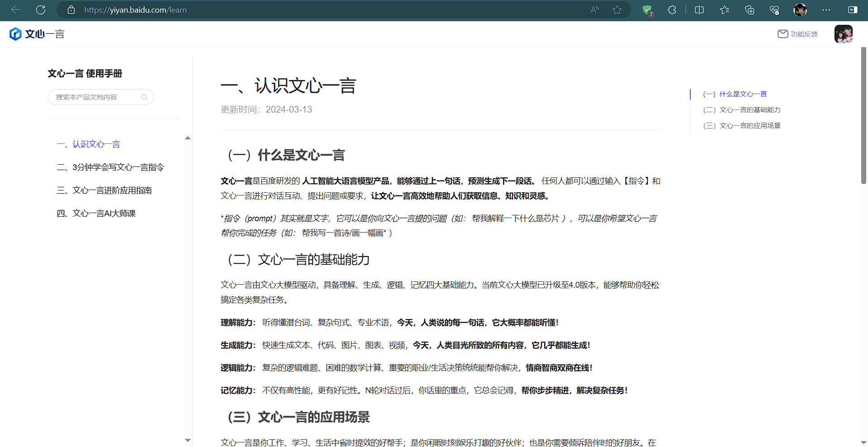Open user account avatar on page
Image resolution: width=868 pixels, height=447 pixels.
coord(844,34)
